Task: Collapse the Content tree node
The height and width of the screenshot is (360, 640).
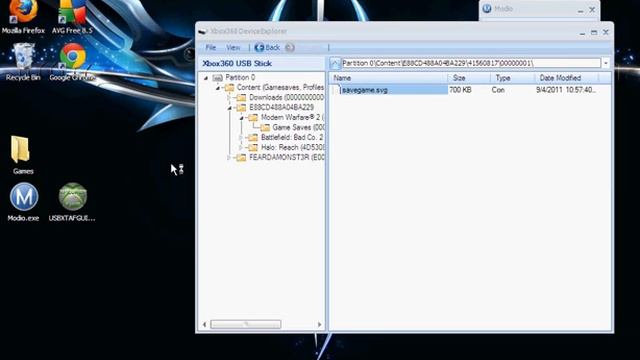Action: tap(218, 88)
